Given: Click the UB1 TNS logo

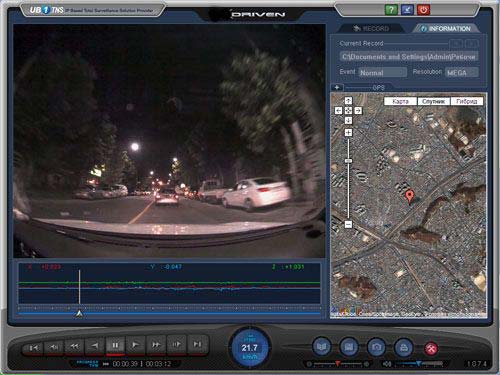Looking at the screenshot, I should [47, 10].
